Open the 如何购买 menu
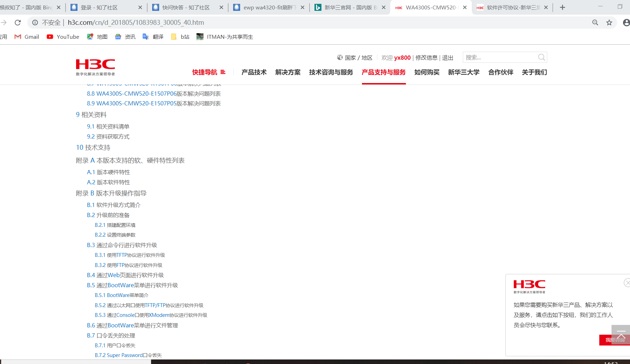This screenshot has width=630, height=364. coord(427,72)
